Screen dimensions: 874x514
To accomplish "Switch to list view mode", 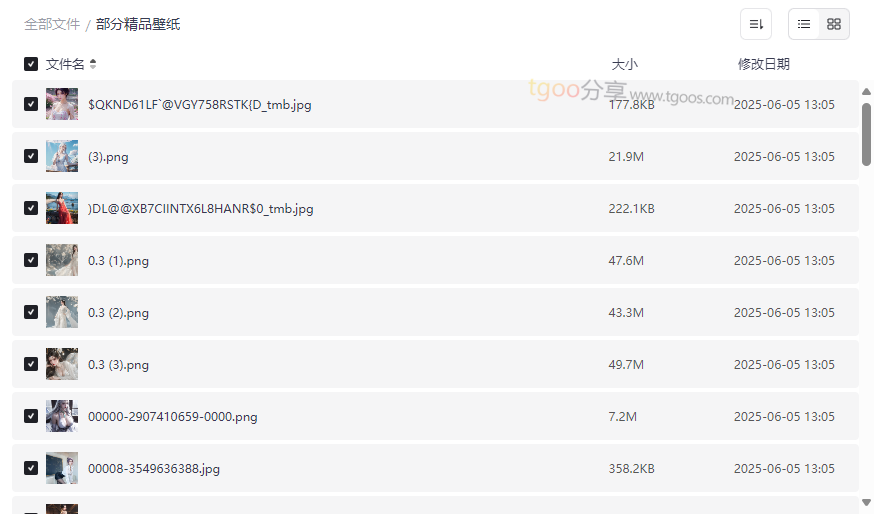I will click(804, 24).
